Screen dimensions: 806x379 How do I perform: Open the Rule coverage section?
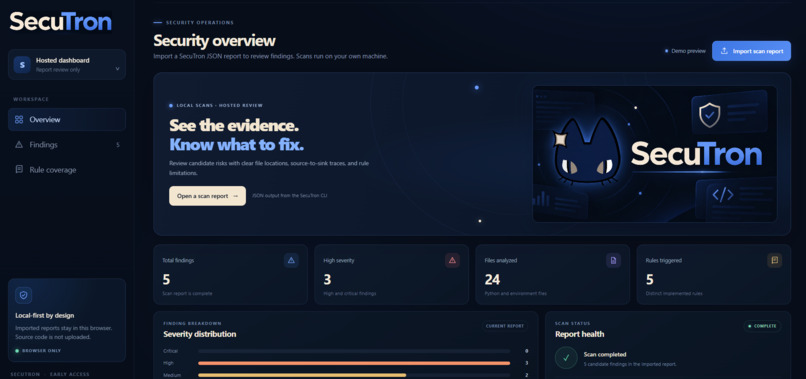[x=67, y=170]
